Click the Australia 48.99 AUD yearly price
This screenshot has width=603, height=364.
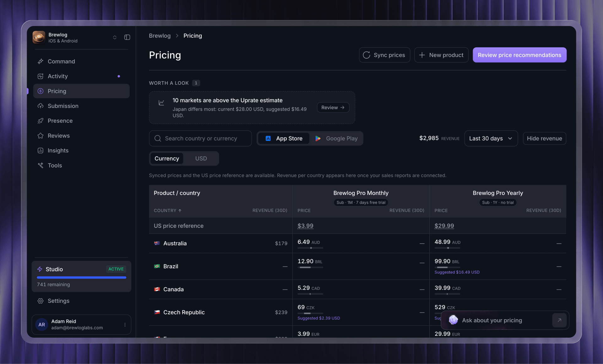point(448,242)
